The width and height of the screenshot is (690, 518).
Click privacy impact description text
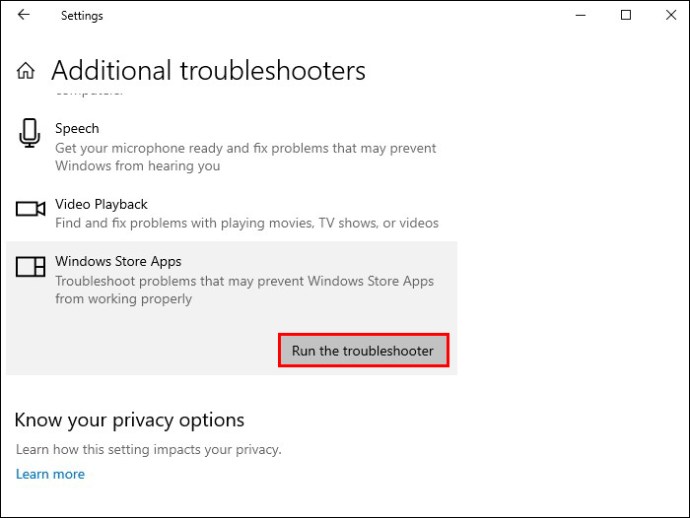click(149, 450)
